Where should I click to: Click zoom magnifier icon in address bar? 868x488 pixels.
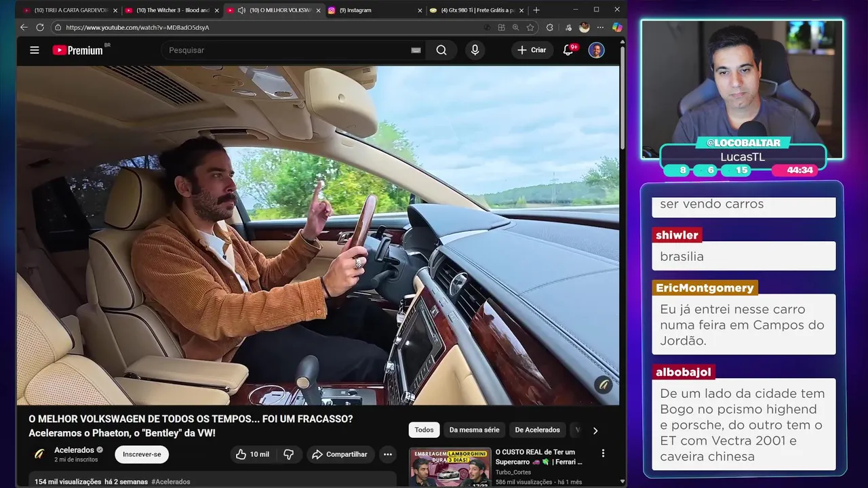pyautogui.click(x=516, y=27)
